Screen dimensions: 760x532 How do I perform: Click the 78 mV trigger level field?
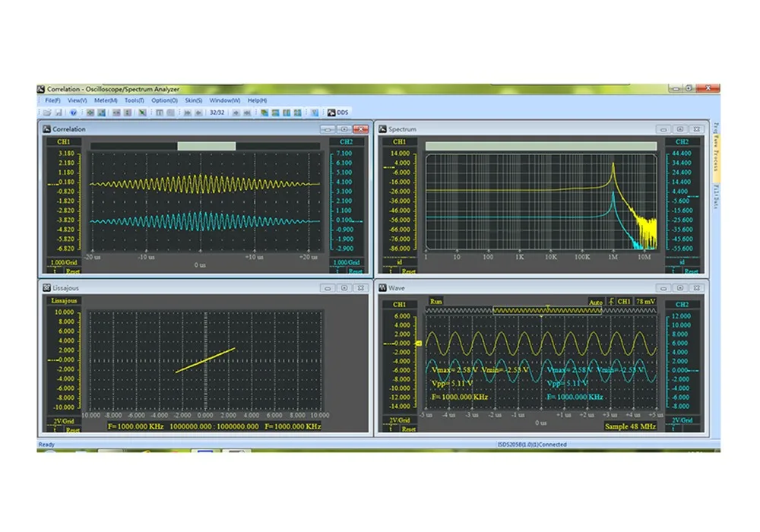tap(645, 302)
